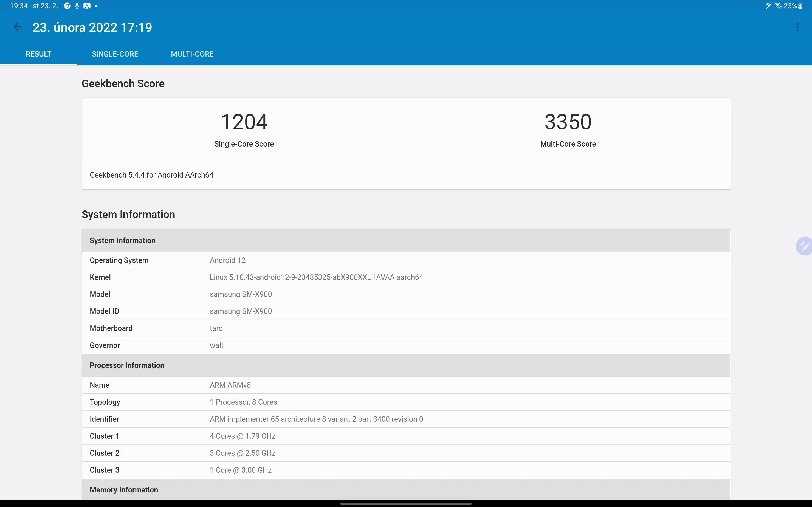Viewport: 812px width, 507px height.
Task: Tap the Memory Information header
Action: 406,490
